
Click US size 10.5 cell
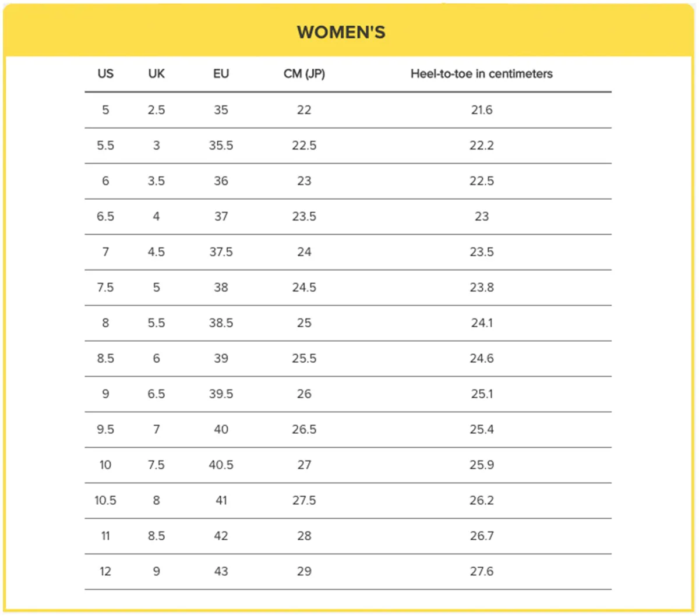point(105,501)
